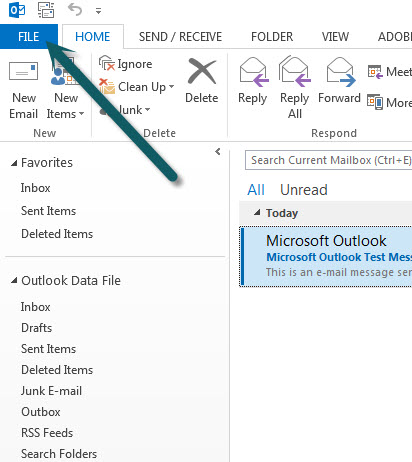The height and width of the screenshot is (462, 412).
Task: Open Customize Quick Access Toolbar dropdown
Action: pos(98,11)
